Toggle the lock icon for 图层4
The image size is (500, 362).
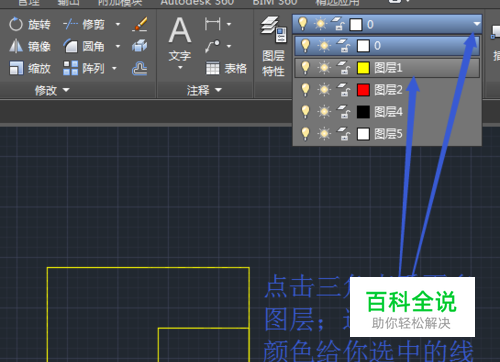[x=344, y=112]
